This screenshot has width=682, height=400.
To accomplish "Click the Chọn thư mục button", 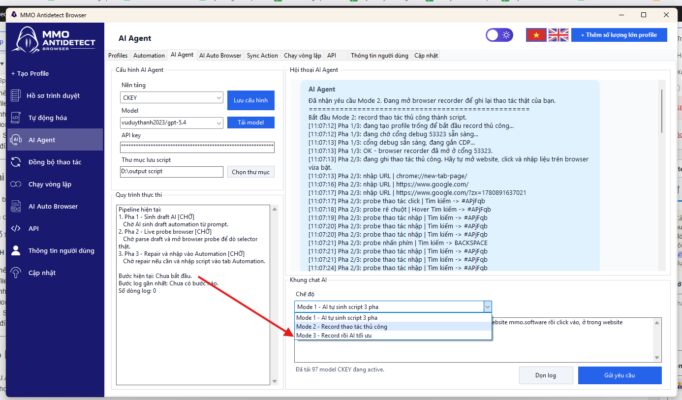I will tap(251, 172).
